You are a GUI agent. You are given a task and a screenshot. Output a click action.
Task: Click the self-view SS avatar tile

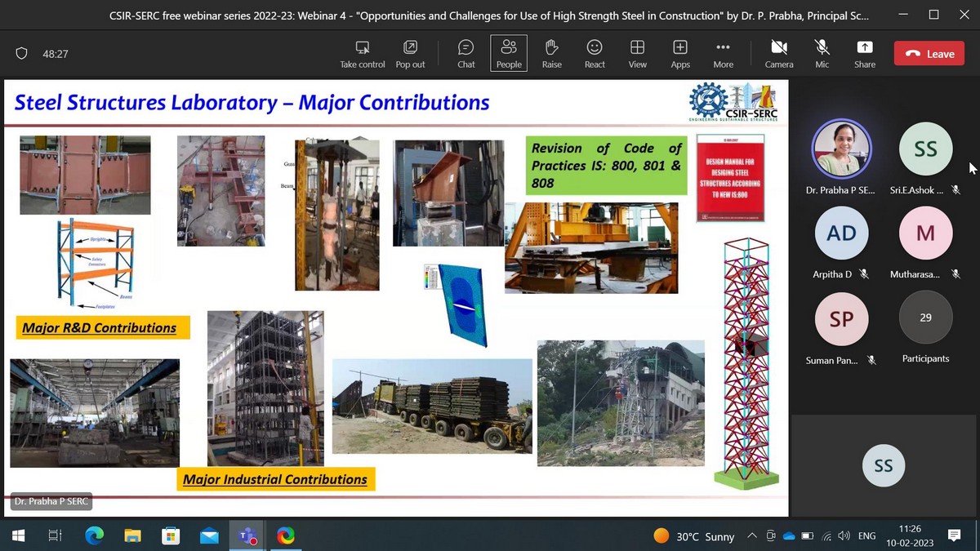883,465
